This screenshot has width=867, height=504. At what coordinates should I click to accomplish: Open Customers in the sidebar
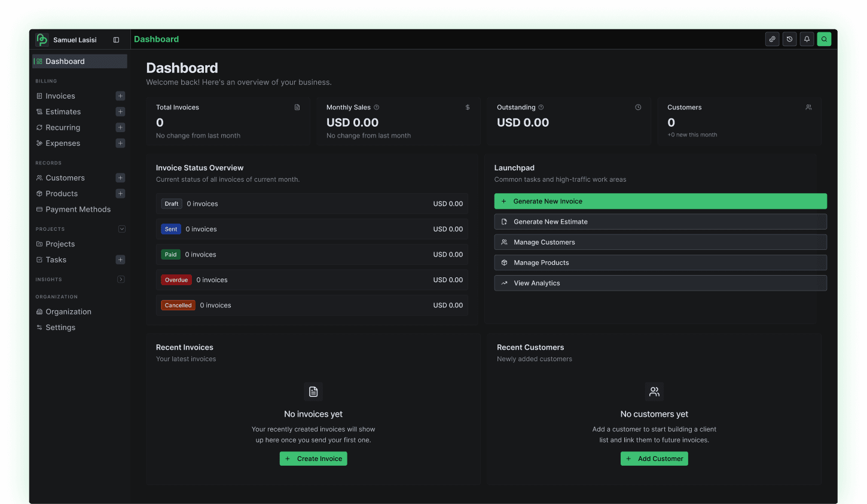tap(65, 178)
